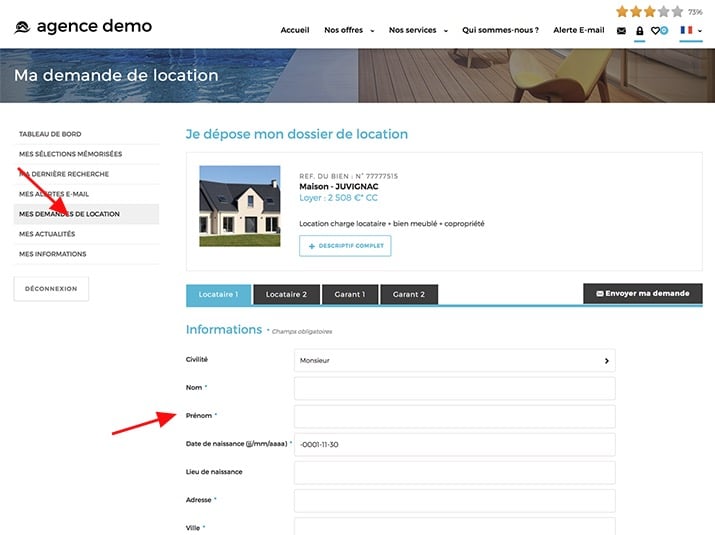Screen dimensions: 715x535
Task: Click the envelope icon on Envoyer ma demande
Action: point(599,294)
